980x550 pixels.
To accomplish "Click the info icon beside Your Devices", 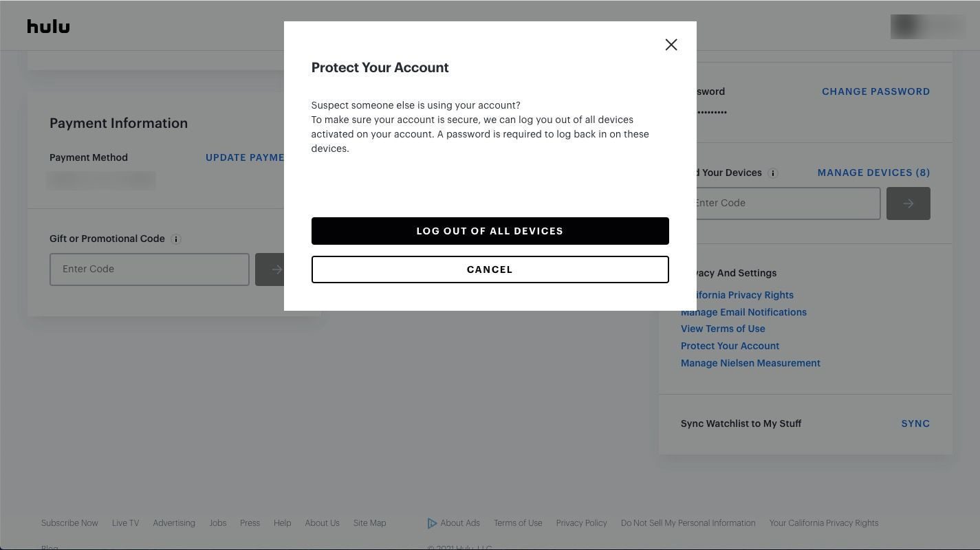I will coord(772,173).
